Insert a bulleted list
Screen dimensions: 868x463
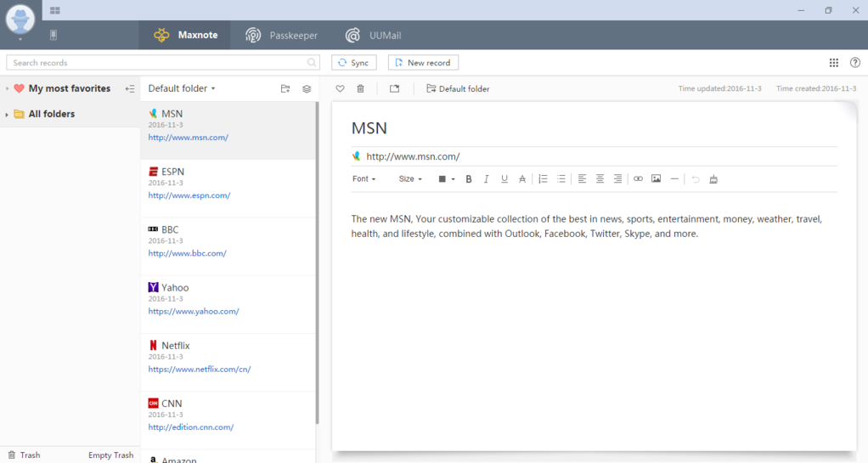[x=561, y=179]
